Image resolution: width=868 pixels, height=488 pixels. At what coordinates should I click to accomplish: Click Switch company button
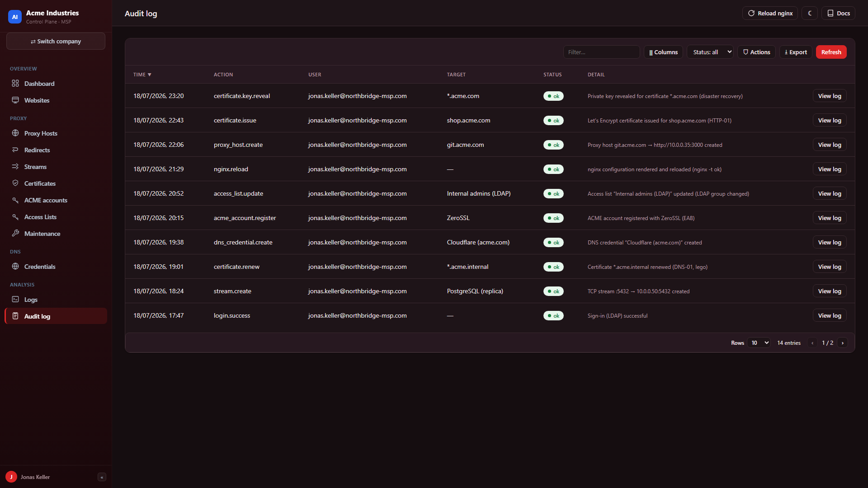[56, 41]
